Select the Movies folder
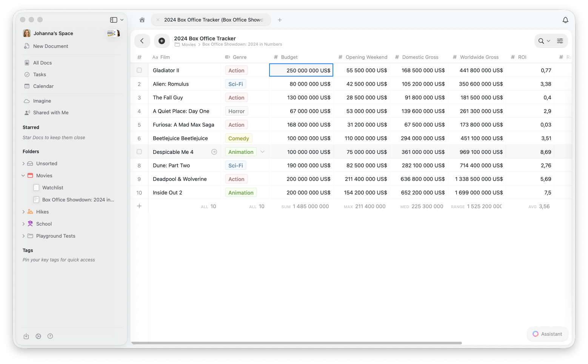 point(44,175)
